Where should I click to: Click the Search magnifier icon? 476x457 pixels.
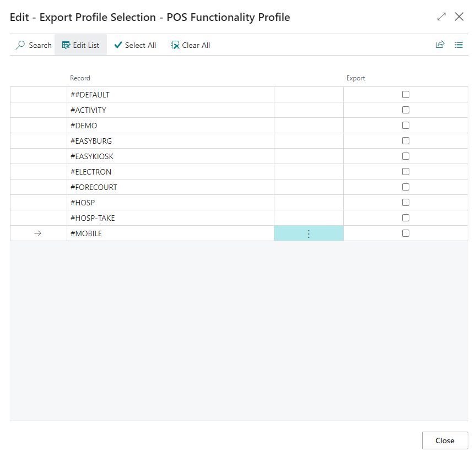20,45
